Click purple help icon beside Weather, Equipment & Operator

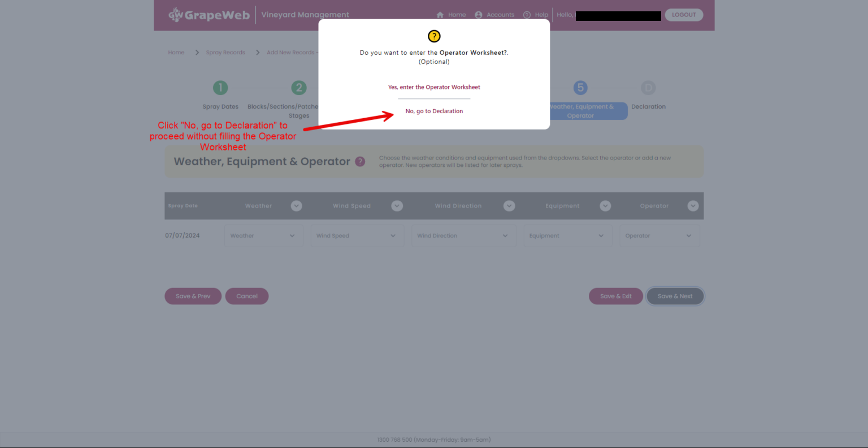click(360, 162)
